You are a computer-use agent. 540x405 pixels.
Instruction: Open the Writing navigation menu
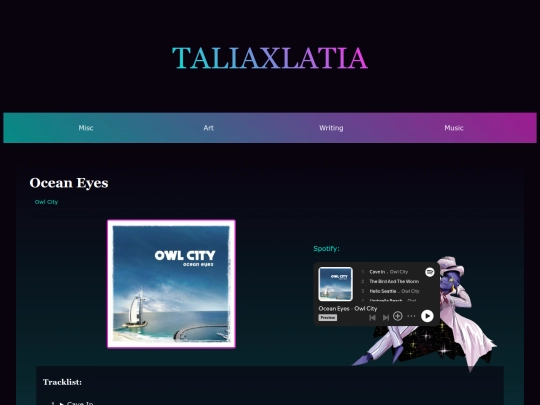331,128
